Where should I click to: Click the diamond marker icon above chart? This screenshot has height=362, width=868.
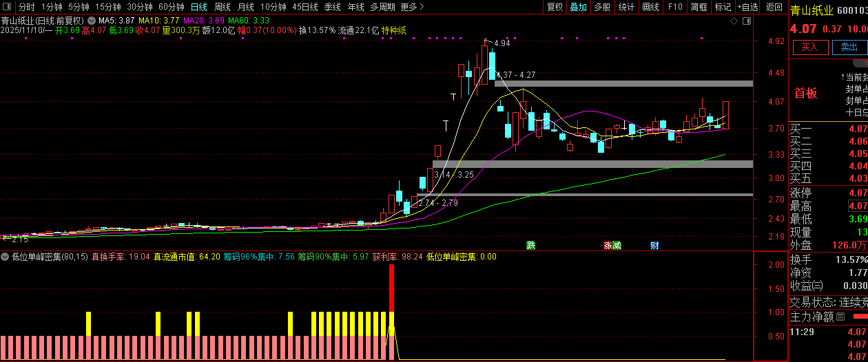point(734,21)
